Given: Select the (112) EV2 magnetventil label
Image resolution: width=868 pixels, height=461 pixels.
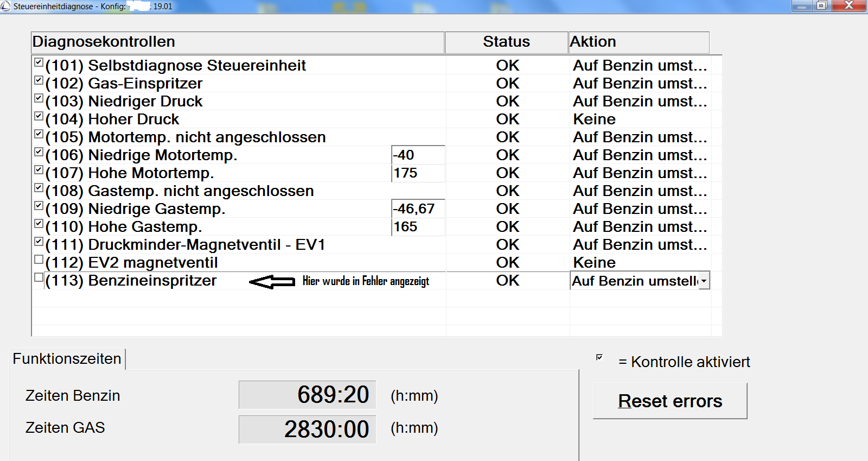Looking at the screenshot, I should click(131, 262).
